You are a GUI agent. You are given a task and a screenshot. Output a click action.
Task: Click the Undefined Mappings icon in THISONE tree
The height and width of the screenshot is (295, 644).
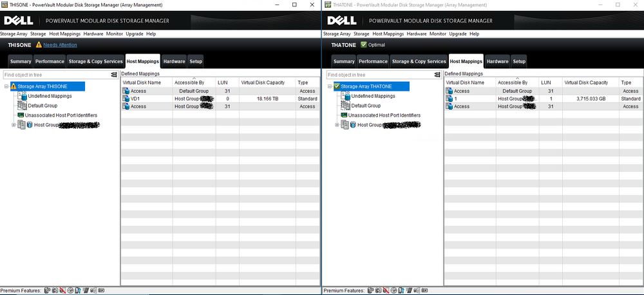[22, 96]
